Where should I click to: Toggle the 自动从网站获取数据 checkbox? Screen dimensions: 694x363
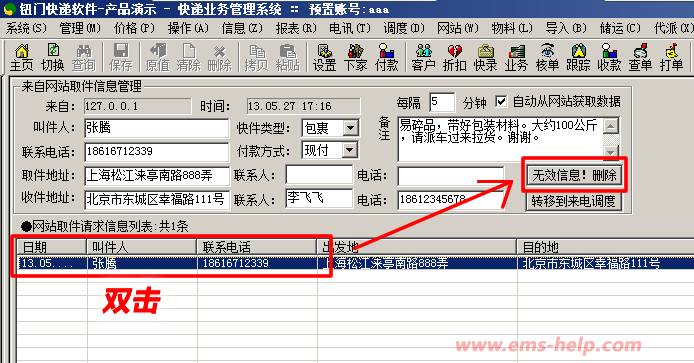(x=501, y=102)
